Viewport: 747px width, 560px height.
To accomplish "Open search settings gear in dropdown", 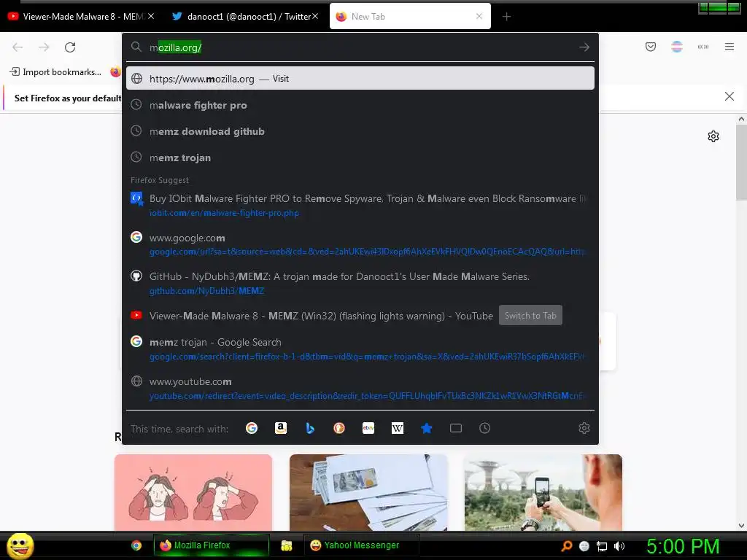I will click(x=584, y=428).
